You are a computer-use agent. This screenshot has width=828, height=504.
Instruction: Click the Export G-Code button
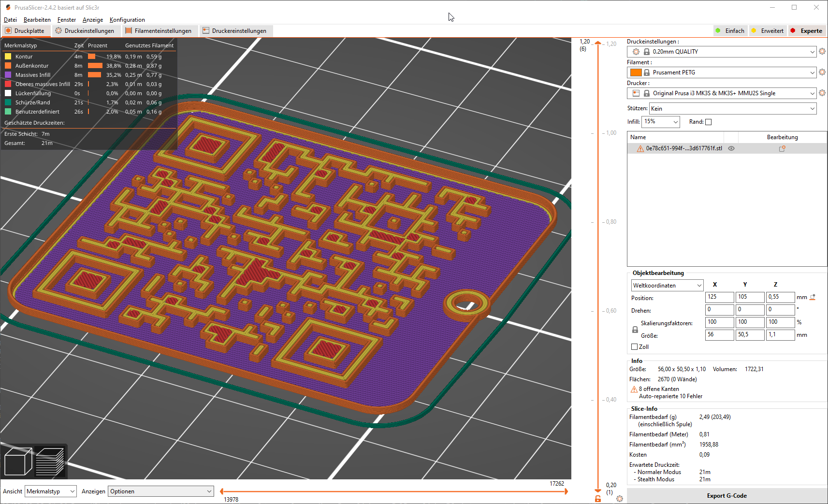[x=726, y=496]
